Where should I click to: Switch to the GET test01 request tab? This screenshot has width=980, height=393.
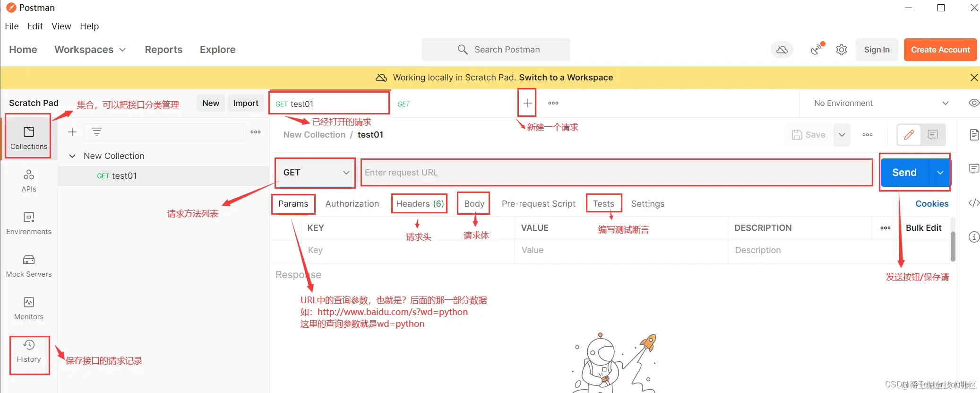tap(329, 104)
